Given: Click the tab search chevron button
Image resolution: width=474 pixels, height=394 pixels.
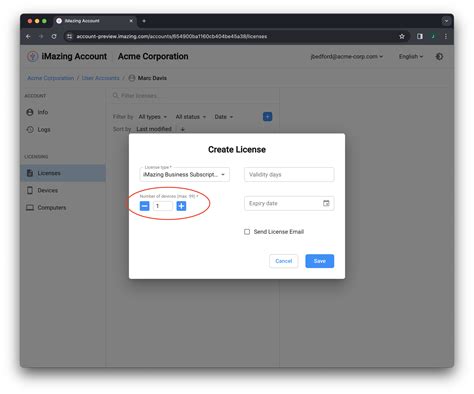Looking at the screenshot, I should click(446, 21).
